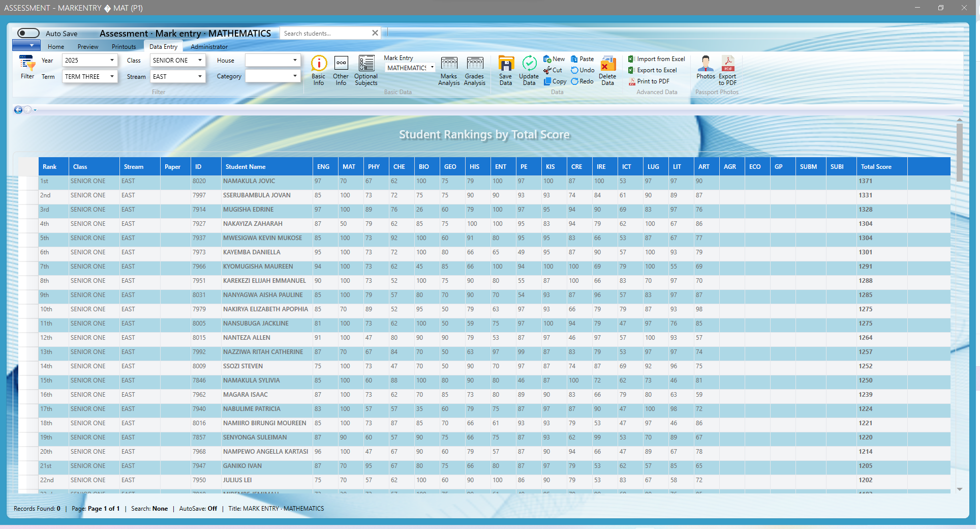Click Redo in the Data group

coord(582,81)
